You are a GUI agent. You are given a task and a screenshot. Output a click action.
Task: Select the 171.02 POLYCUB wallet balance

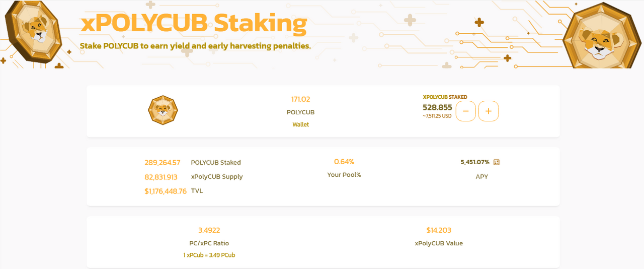(x=301, y=99)
